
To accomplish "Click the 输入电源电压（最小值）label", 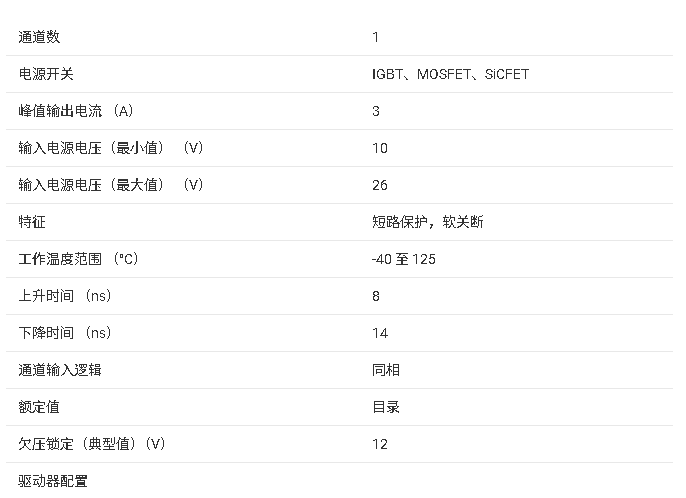I will (x=111, y=148).
